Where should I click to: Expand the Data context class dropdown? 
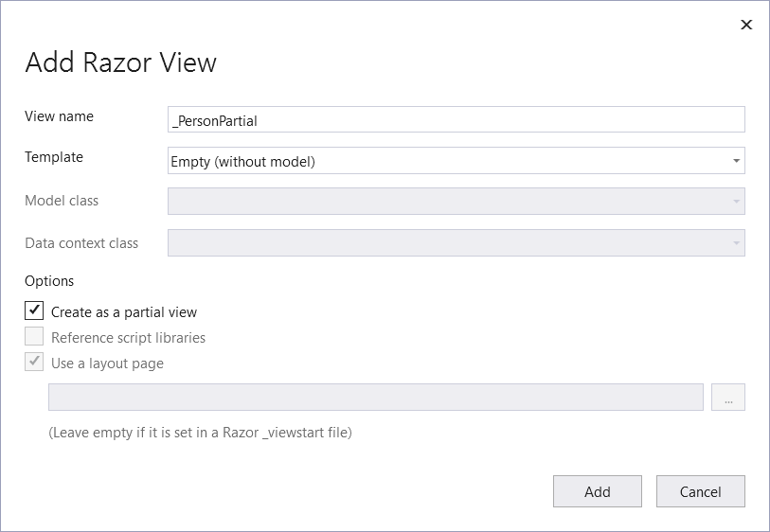pyautogui.click(x=456, y=243)
